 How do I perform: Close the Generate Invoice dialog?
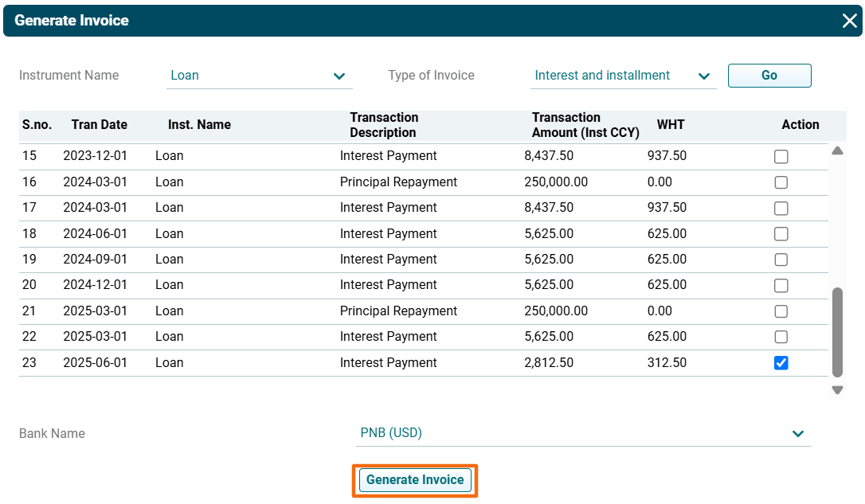[849, 21]
